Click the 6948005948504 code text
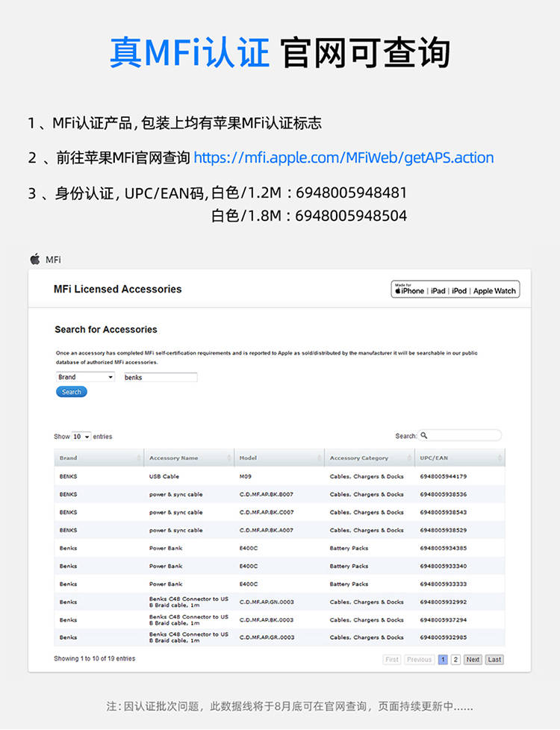The width and height of the screenshot is (560, 730). pos(351,216)
